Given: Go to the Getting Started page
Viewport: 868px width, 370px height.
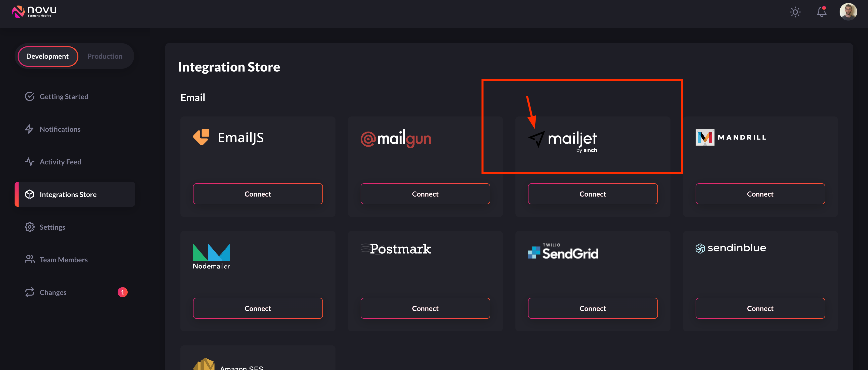Looking at the screenshot, I should coord(64,96).
